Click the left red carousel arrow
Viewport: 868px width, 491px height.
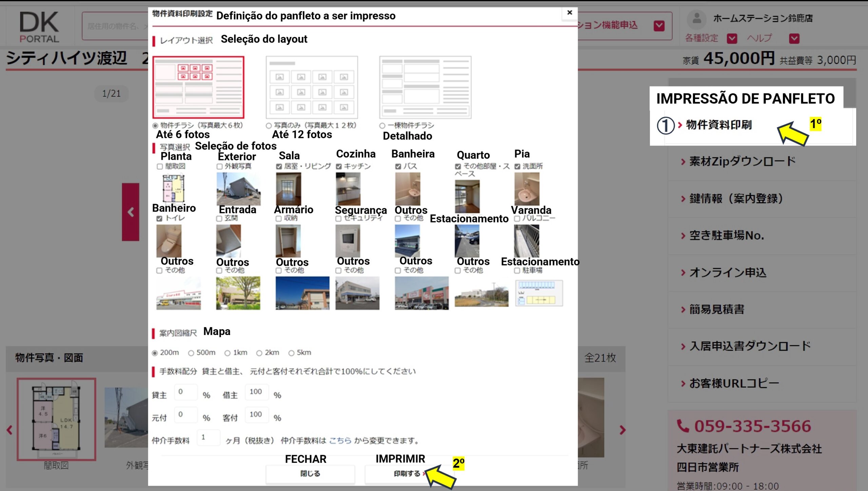click(x=131, y=212)
